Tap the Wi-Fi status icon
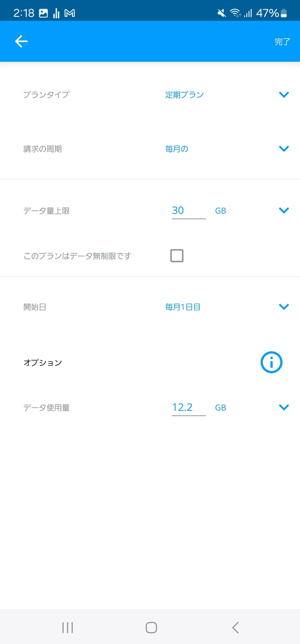 tap(235, 13)
